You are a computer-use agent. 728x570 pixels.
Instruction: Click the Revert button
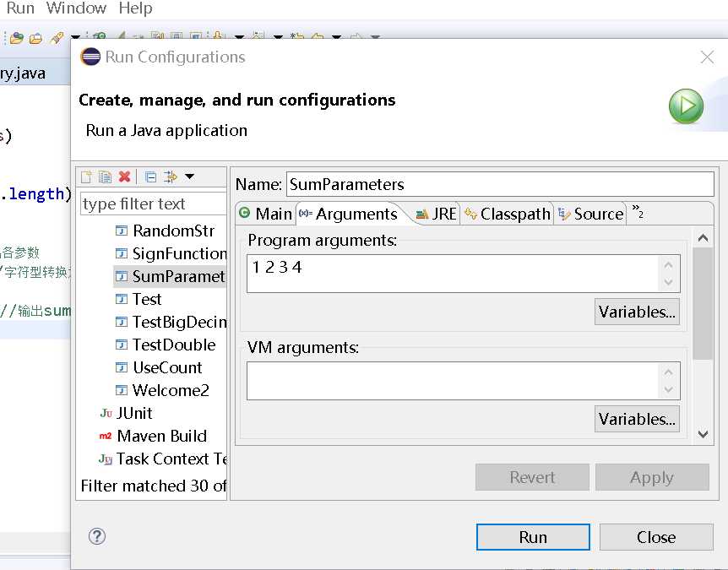532,477
